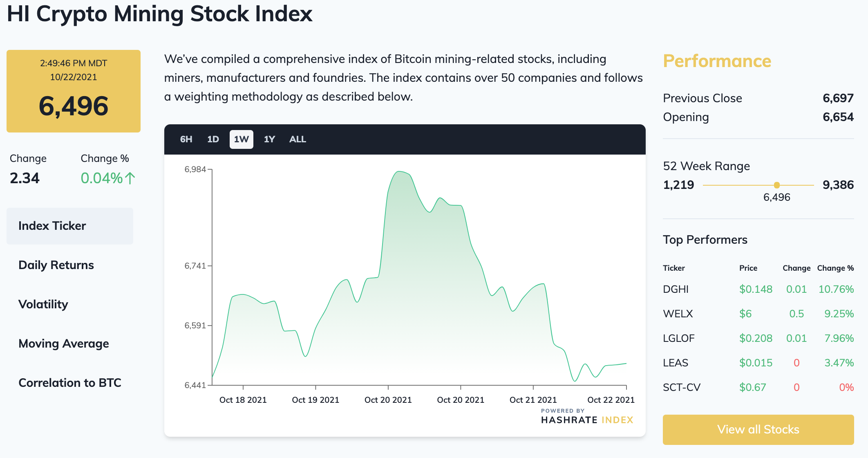Click the $0.67 price of SCT-CV
This screenshot has height=458, width=868.
point(752,388)
